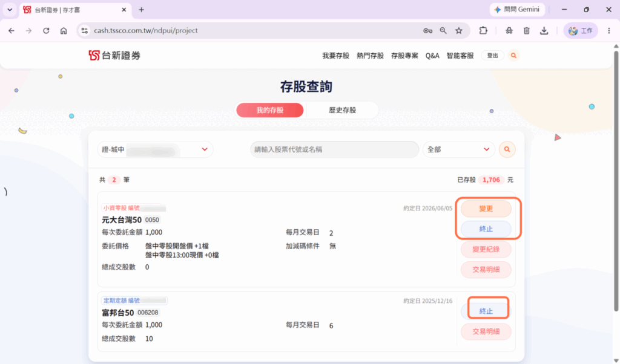Click 終止 for 富邦台50
Screen dimensions: 620x364
pyautogui.click(x=486, y=311)
